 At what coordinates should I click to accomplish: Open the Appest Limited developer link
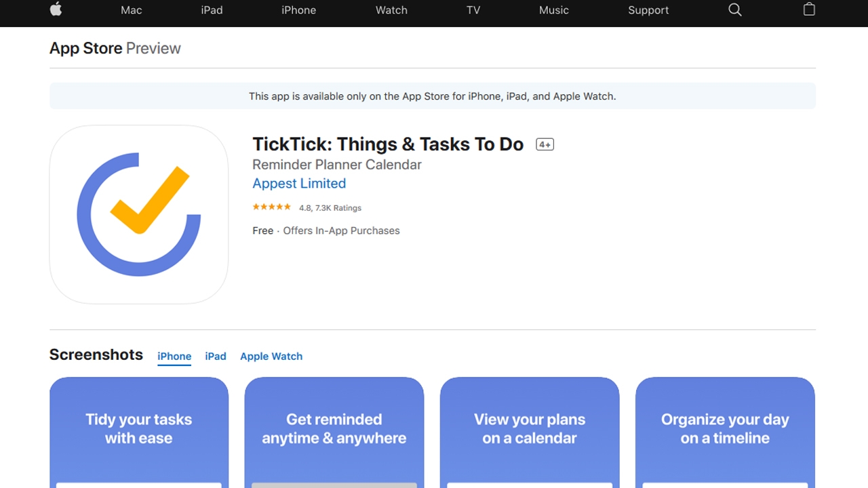299,184
